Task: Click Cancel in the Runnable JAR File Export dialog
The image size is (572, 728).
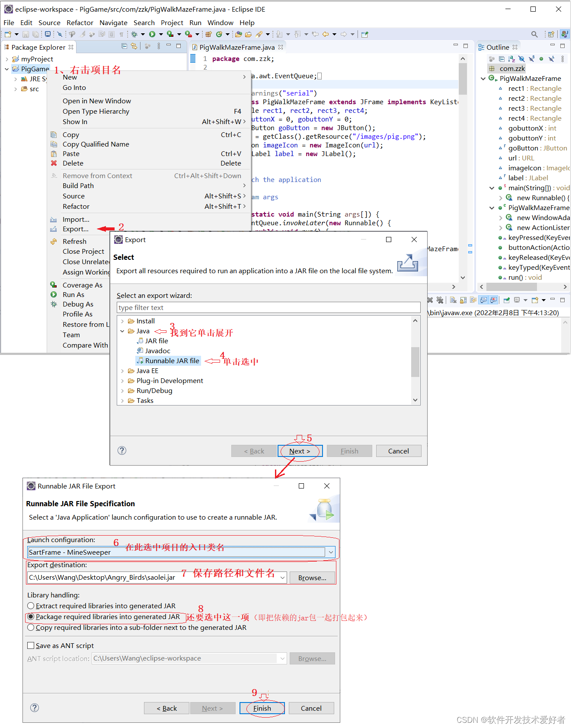Action: click(311, 708)
